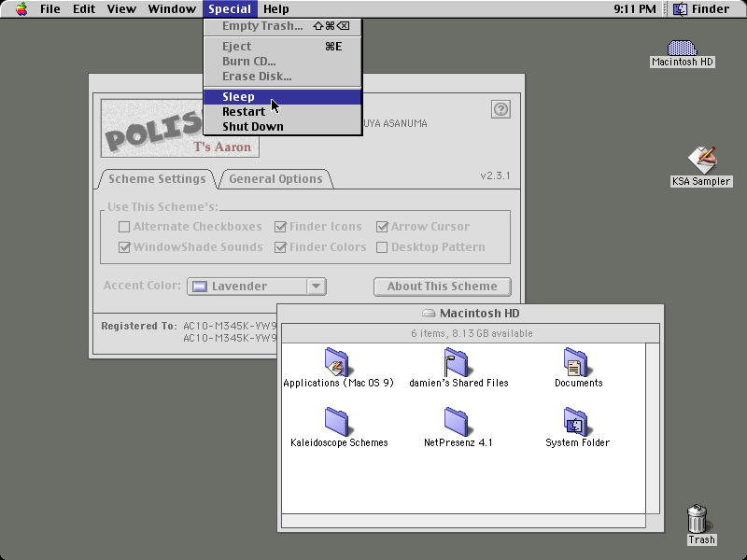Click the Burn CD menu item
Image resolution: width=747 pixels, height=560 pixels.
point(283,62)
